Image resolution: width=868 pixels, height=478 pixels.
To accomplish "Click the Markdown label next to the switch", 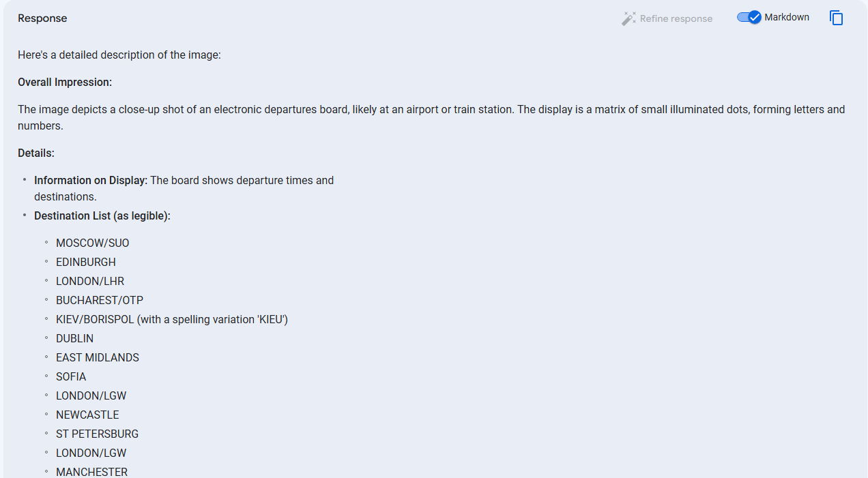I will (x=787, y=18).
